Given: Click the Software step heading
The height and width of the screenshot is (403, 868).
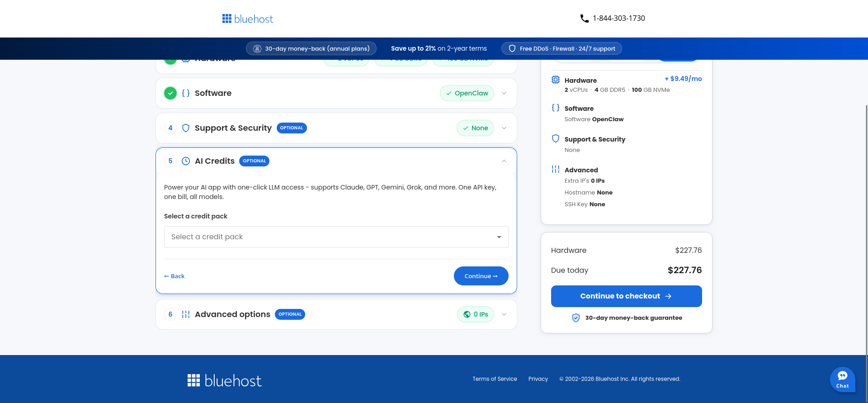Looking at the screenshot, I should [213, 93].
